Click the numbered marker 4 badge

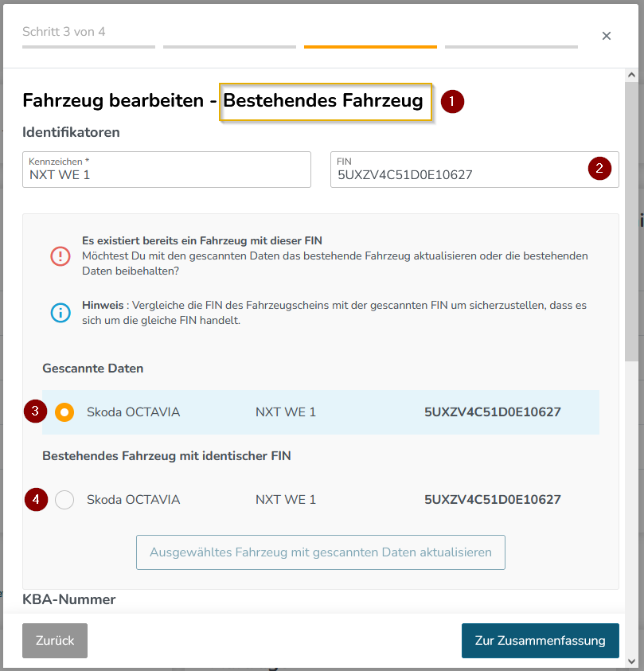coord(35,499)
